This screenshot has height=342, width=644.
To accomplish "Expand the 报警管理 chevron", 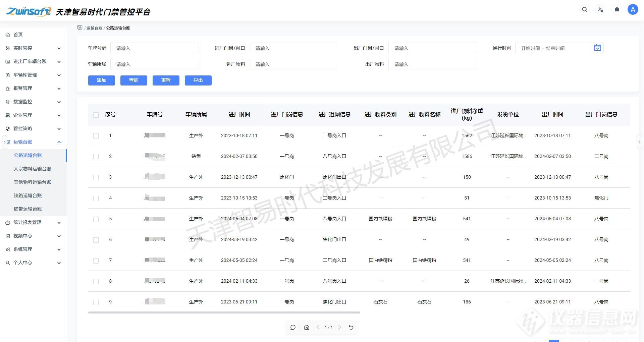I will click(x=59, y=89).
